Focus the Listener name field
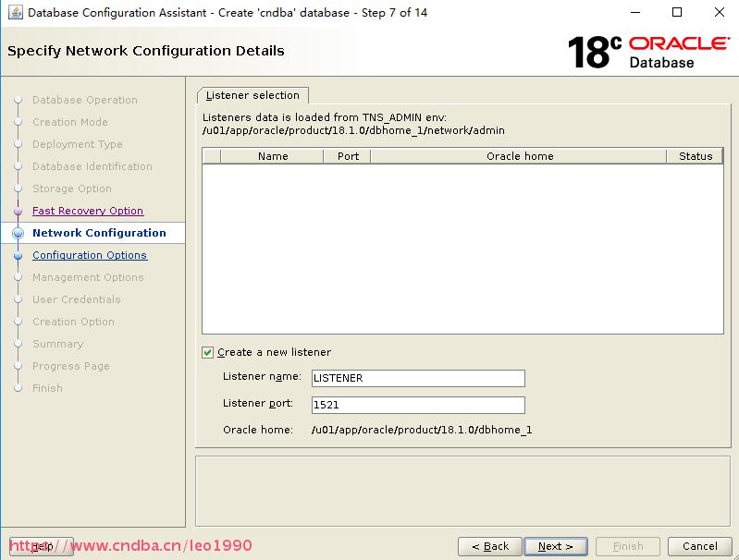Viewport: 739px width, 560px height. (418, 378)
